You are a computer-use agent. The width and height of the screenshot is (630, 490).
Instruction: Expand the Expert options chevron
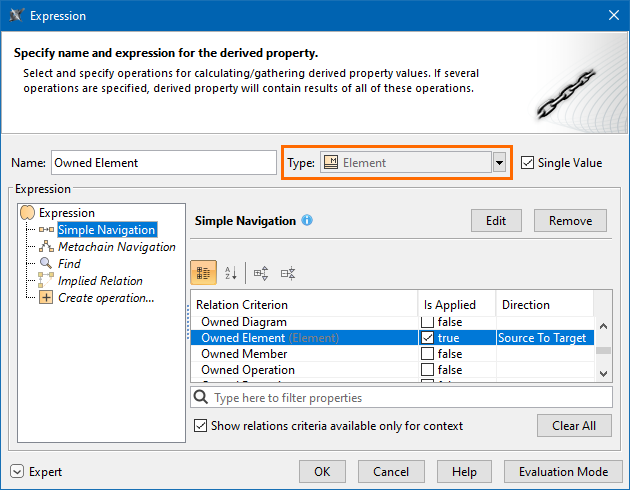tap(17, 472)
